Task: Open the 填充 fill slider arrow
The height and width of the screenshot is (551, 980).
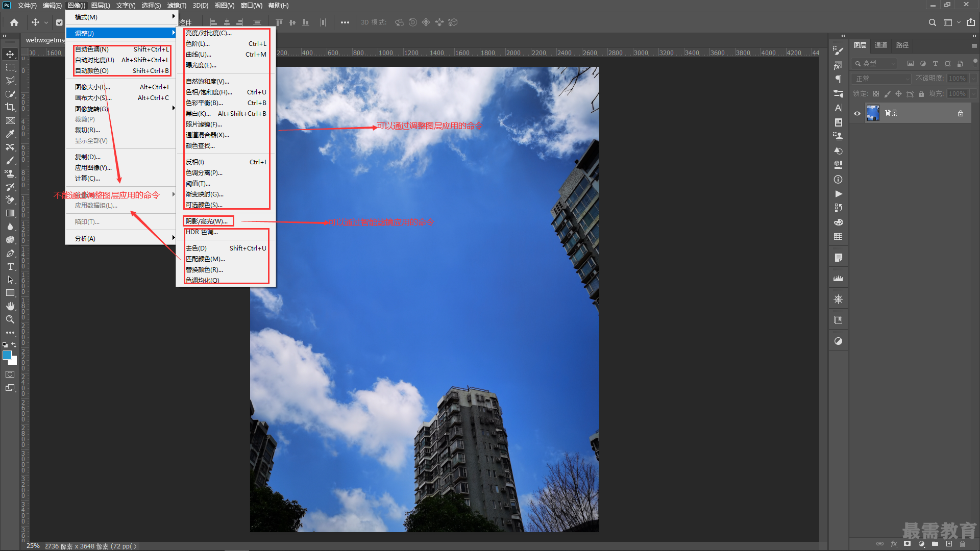Action: pyautogui.click(x=973, y=94)
